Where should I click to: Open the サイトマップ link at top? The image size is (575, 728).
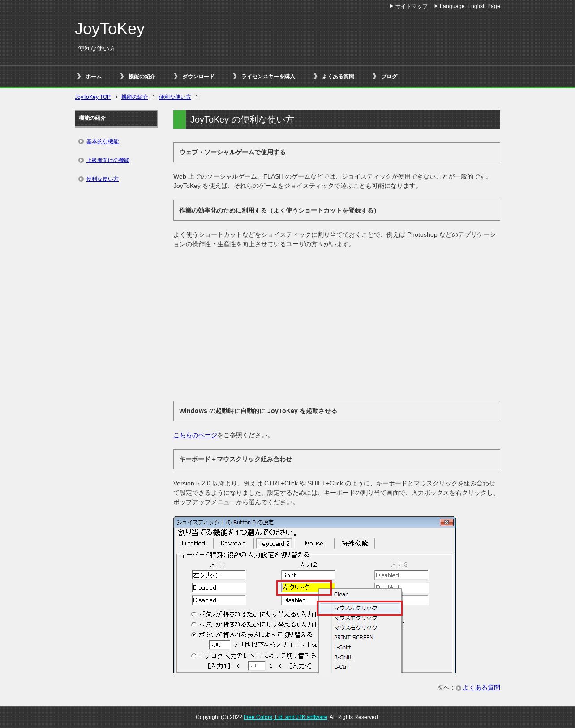tap(411, 6)
